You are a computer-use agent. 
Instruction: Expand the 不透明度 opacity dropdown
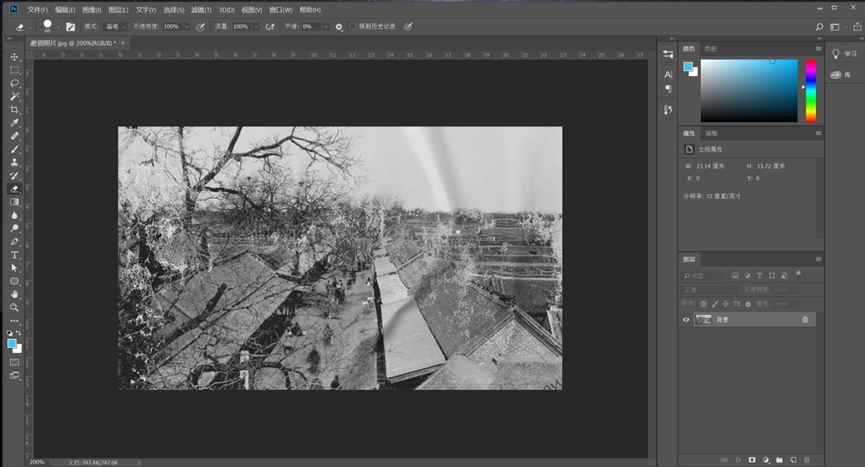[x=186, y=27]
